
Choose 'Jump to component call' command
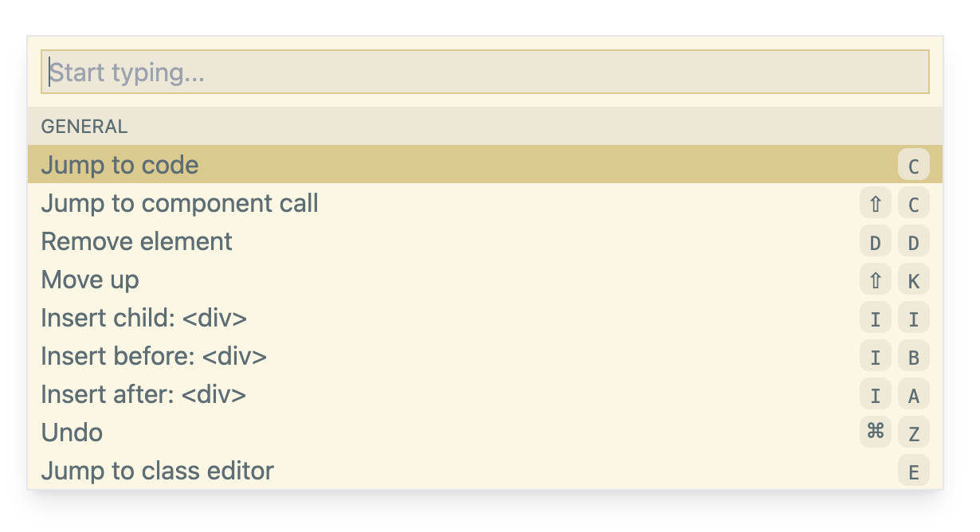tap(179, 203)
